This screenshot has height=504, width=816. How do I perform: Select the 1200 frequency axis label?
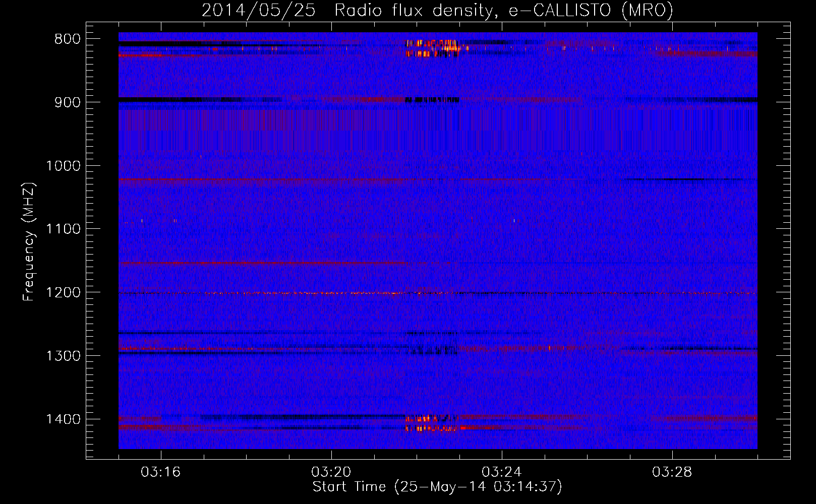click(x=63, y=293)
